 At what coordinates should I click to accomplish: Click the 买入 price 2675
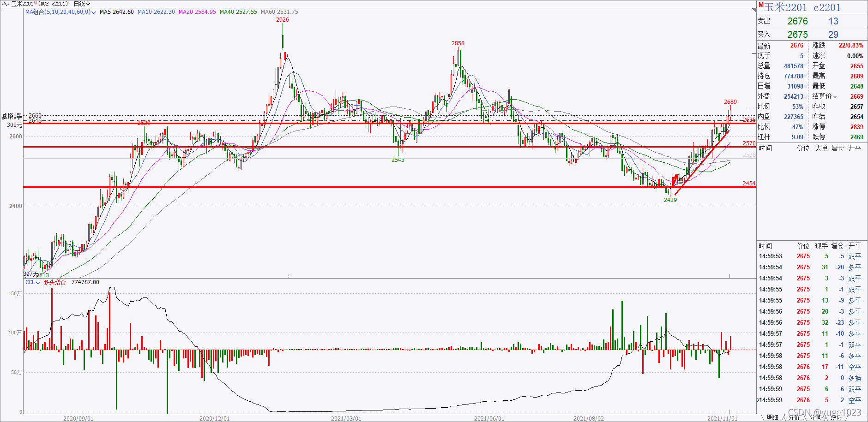(x=797, y=35)
